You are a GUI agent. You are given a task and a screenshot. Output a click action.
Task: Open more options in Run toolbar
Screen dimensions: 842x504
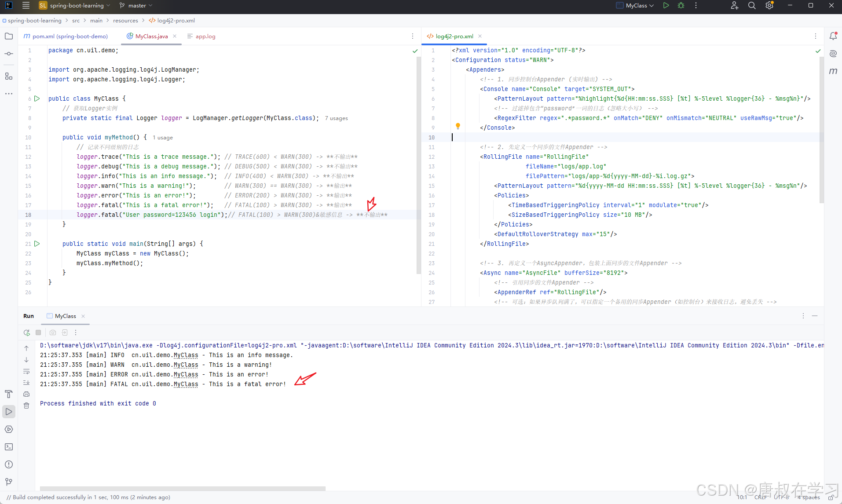[x=76, y=332]
